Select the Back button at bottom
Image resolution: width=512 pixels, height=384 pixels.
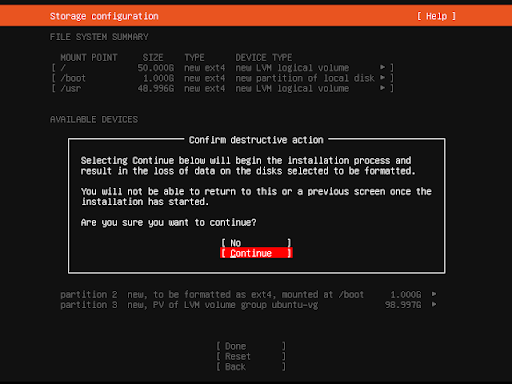(251, 367)
